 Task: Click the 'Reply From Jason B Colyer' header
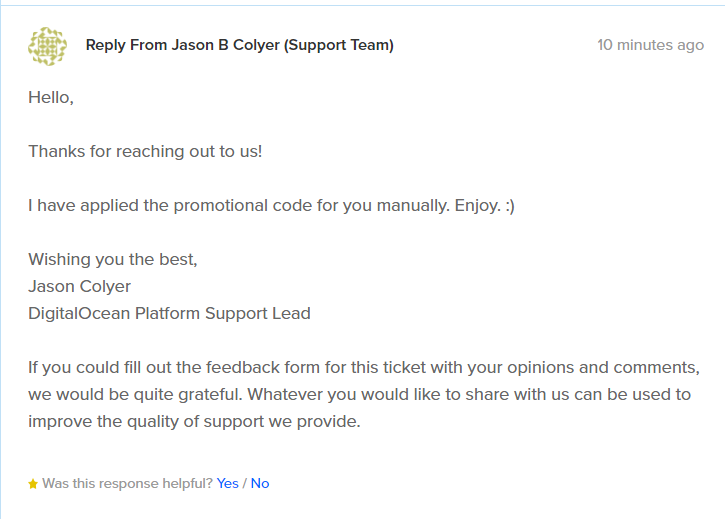pyautogui.click(x=183, y=45)
